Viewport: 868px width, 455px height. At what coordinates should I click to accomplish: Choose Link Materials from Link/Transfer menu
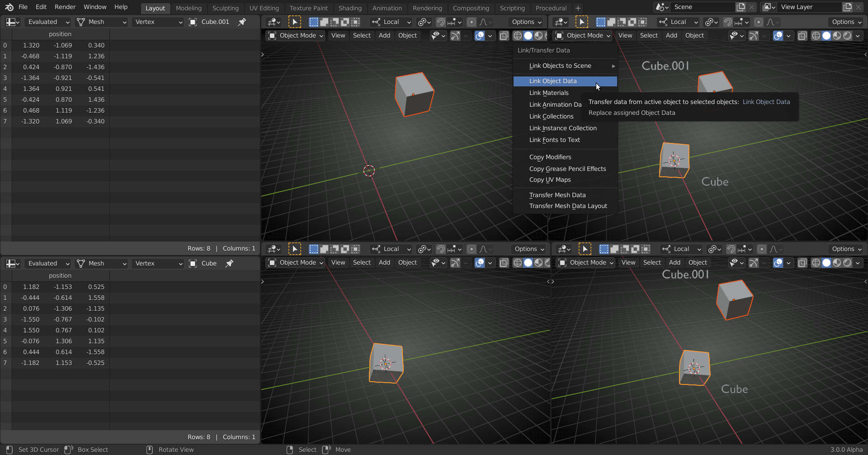point(549,93)
